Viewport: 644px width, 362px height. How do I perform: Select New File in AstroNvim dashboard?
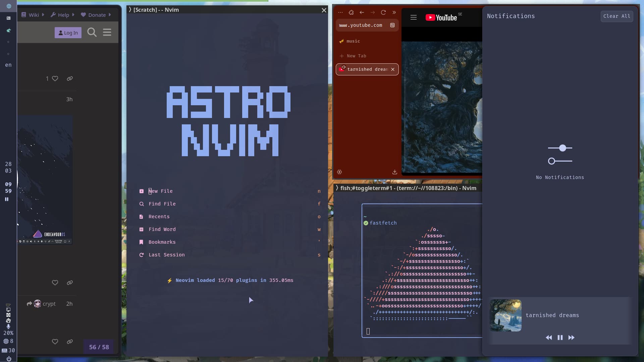[230, 191]
